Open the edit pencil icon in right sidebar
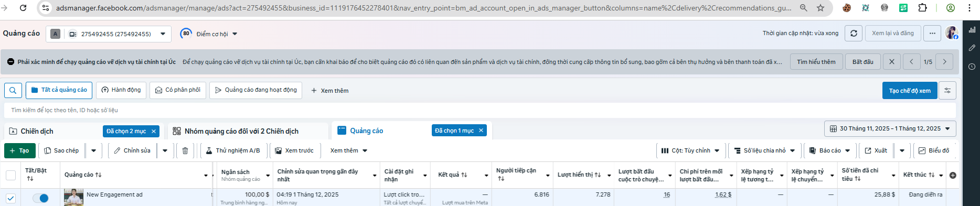 972,48
